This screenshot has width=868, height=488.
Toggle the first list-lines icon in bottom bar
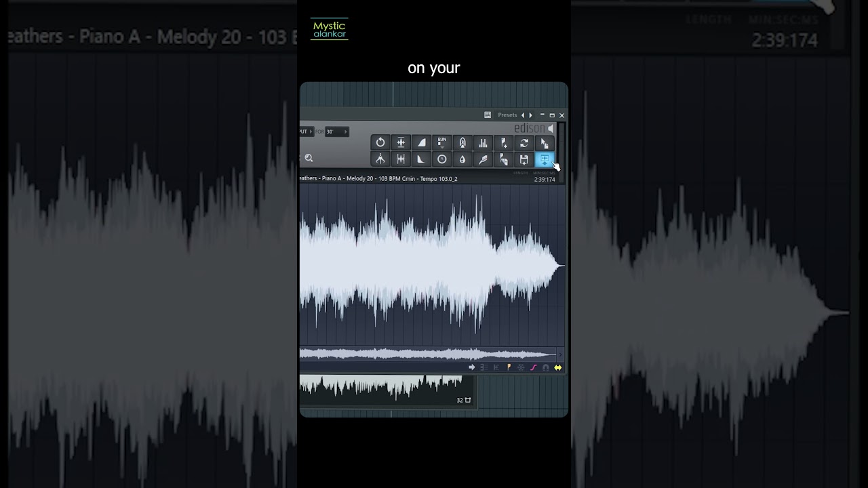(x=484, y=367)
